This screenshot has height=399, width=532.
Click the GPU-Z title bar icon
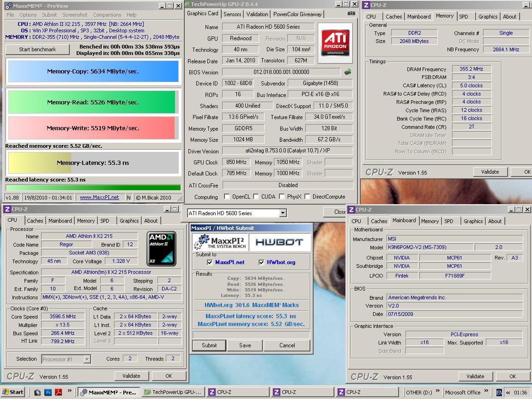click(x=187, y=4)
